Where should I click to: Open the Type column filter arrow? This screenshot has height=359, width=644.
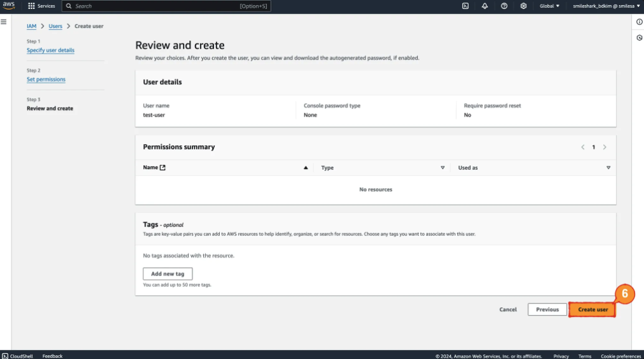pos(443,168)
